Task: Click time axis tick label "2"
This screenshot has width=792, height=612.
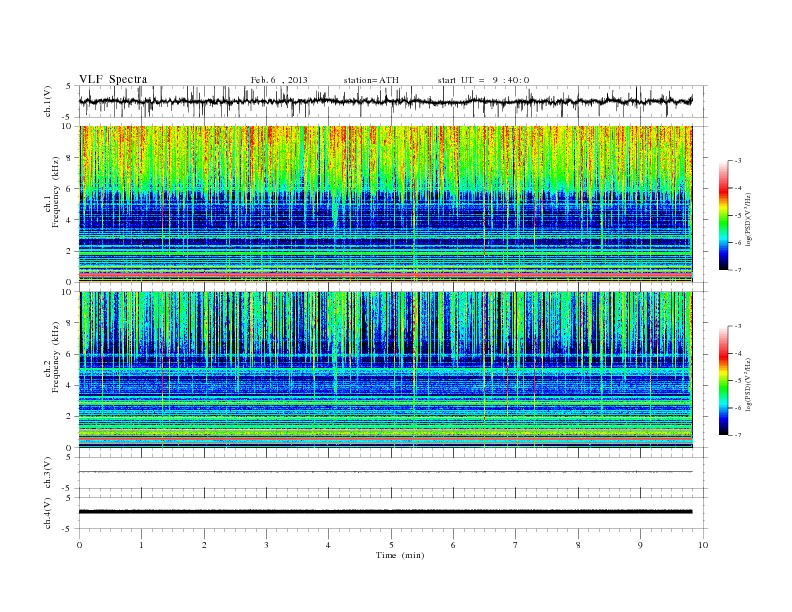Action: [204, 545]
